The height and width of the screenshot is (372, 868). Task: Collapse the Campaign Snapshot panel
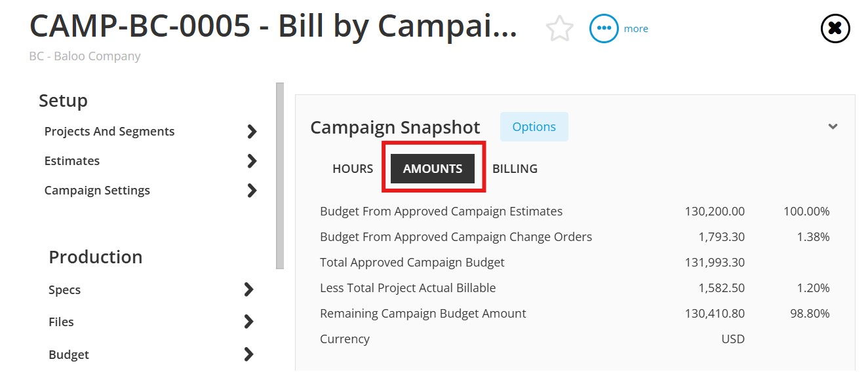click(833, 126)
